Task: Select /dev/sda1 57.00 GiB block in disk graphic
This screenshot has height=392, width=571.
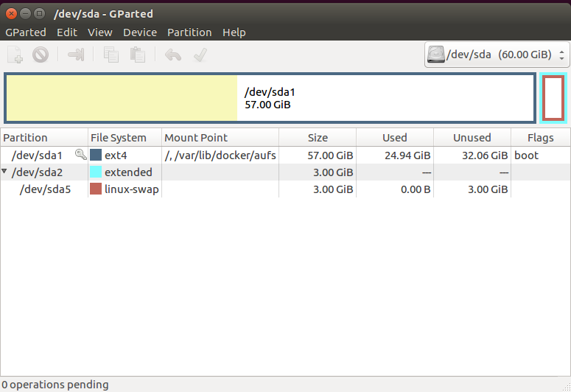Action: point(270,98)
